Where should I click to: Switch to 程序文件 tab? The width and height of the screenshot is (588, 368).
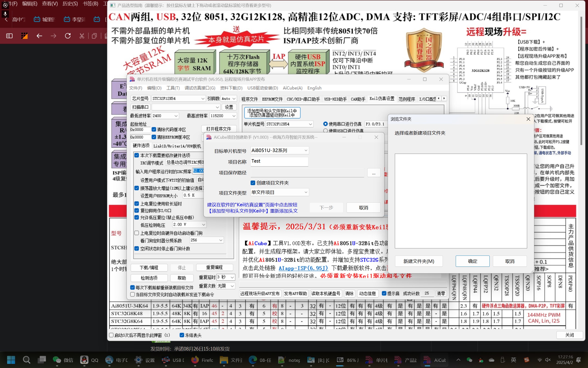[249, 99]
